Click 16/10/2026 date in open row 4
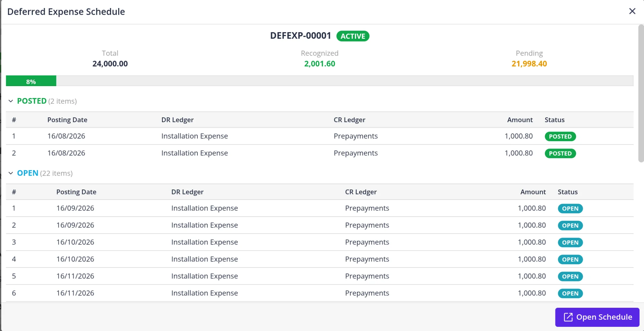 75,259
